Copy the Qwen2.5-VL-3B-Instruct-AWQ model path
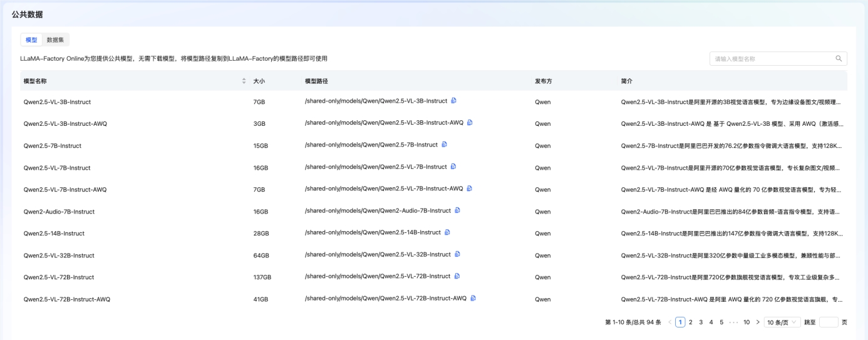Viewport: 868px width, 340px height. [470, 123]
